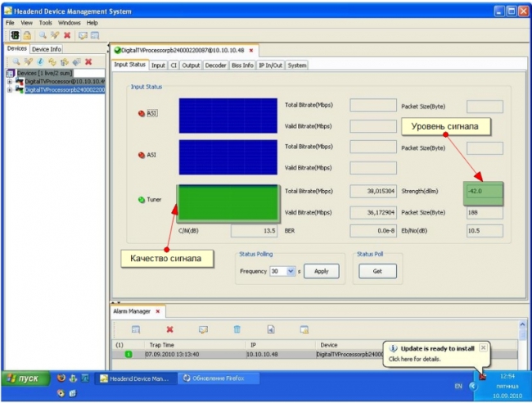Viewport: 532px width, 403px height.
Task: Close the Alarm Manager tab
Action: pyautogui.click(x=158, y=311)
